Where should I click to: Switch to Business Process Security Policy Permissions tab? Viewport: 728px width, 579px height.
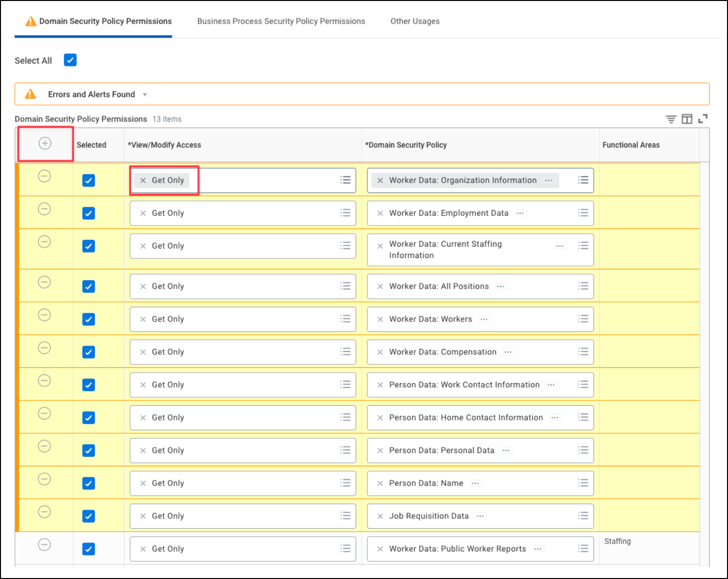pos(281,21)
